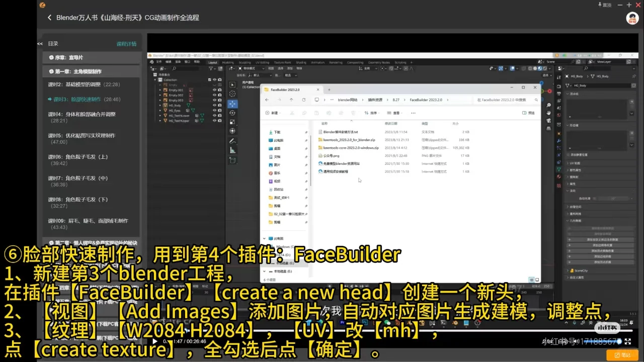Disable camera render visibility for Empty.001
The image size is (644, 362).
pos(219,90)
